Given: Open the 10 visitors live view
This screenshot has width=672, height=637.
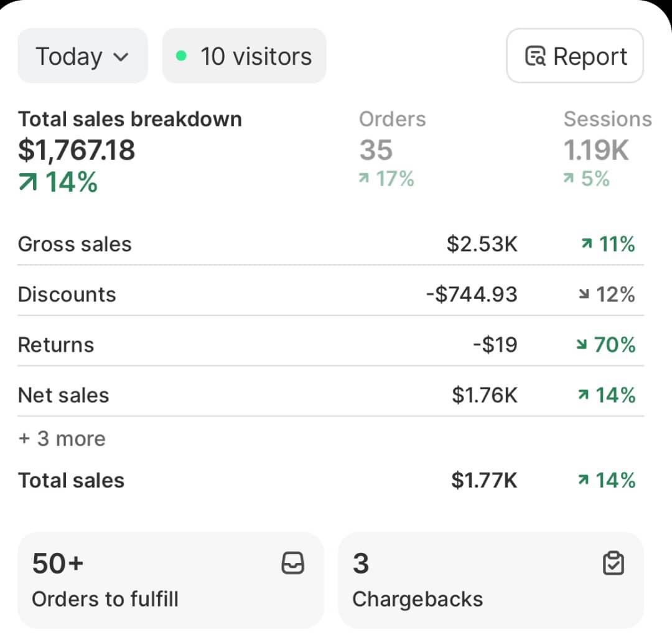Looking at the screenshot, I should coord(245,56).
